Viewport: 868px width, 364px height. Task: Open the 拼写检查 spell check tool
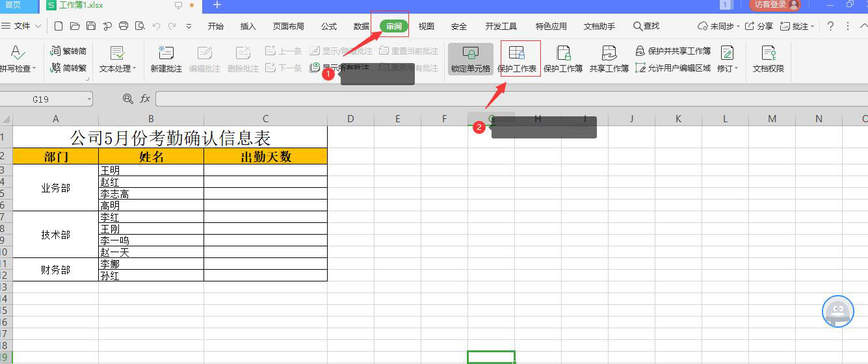tap(17, 58)
